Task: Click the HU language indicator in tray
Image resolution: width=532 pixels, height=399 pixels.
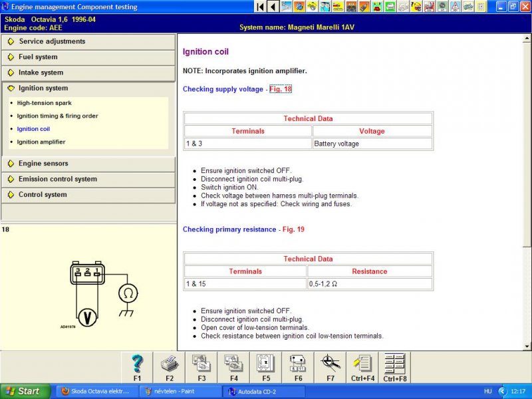Action: (488, 391)
